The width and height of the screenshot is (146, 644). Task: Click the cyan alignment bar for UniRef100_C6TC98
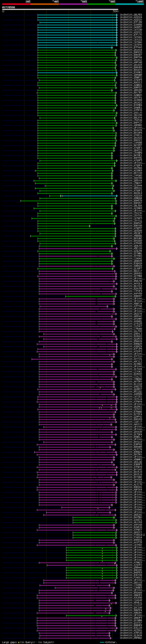click(x=77, y=30)
